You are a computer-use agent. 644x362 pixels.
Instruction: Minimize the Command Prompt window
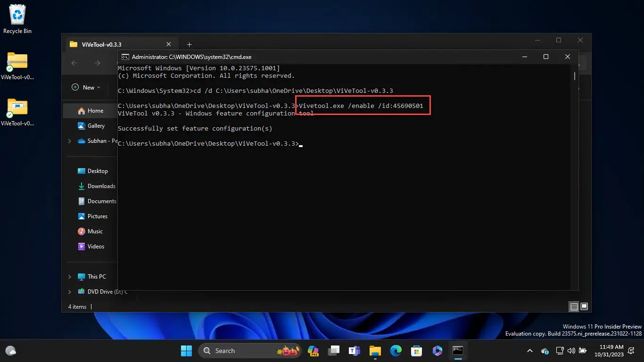pos(524,57)
